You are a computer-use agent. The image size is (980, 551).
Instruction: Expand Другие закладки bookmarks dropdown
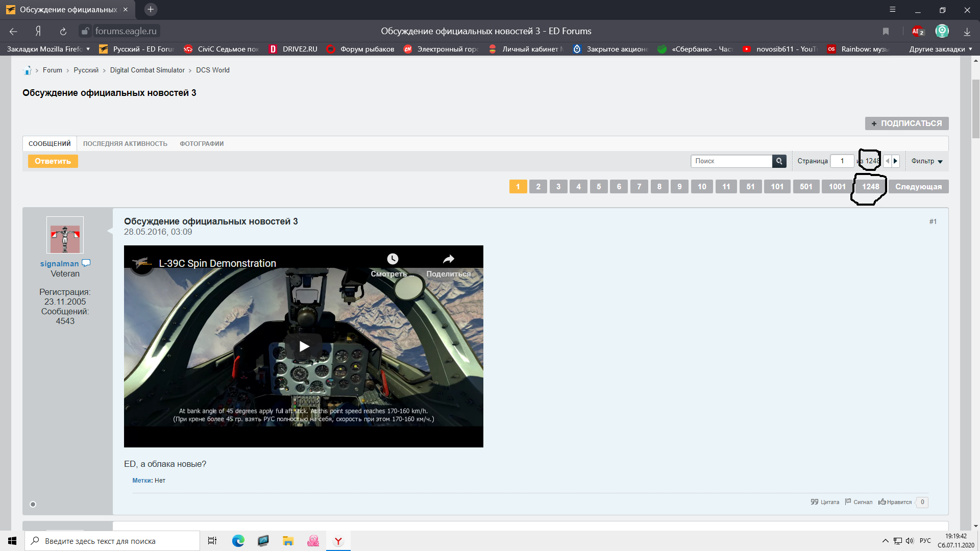[941, 49]
